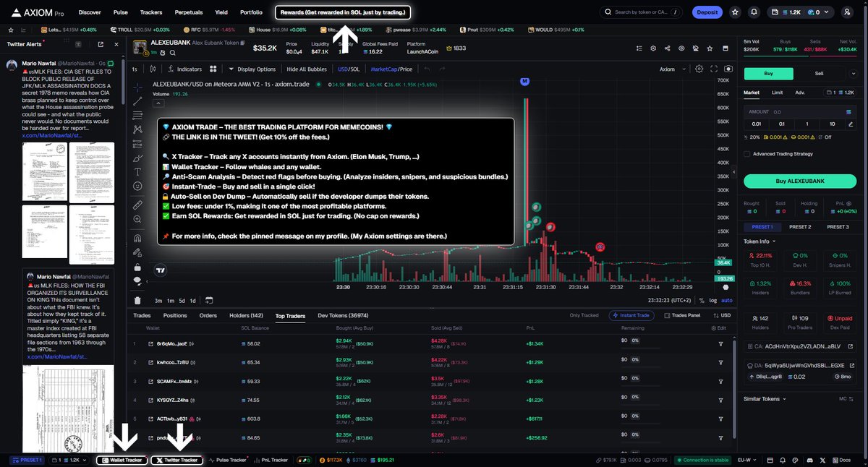Expand Similar Tokens section
The image size is (868, 467).
click(x=764, y=398)
